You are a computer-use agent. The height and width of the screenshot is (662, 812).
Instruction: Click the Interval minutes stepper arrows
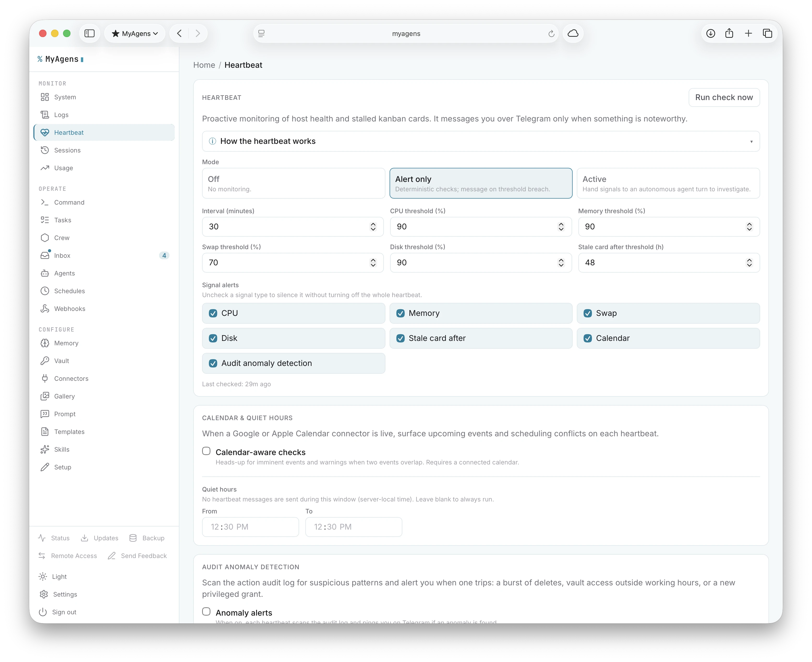point(373,227)
